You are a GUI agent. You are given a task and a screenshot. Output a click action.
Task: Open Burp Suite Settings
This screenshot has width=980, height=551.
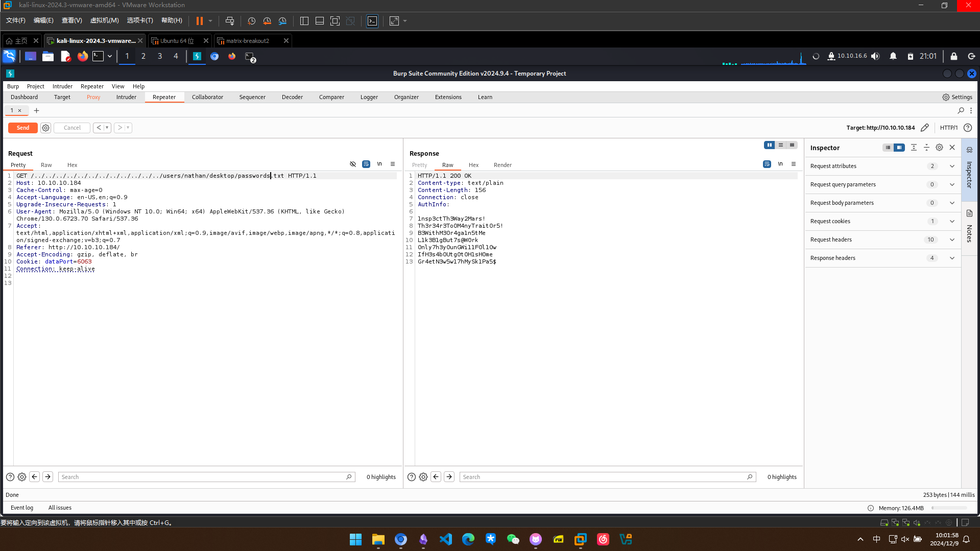[957, 97]
